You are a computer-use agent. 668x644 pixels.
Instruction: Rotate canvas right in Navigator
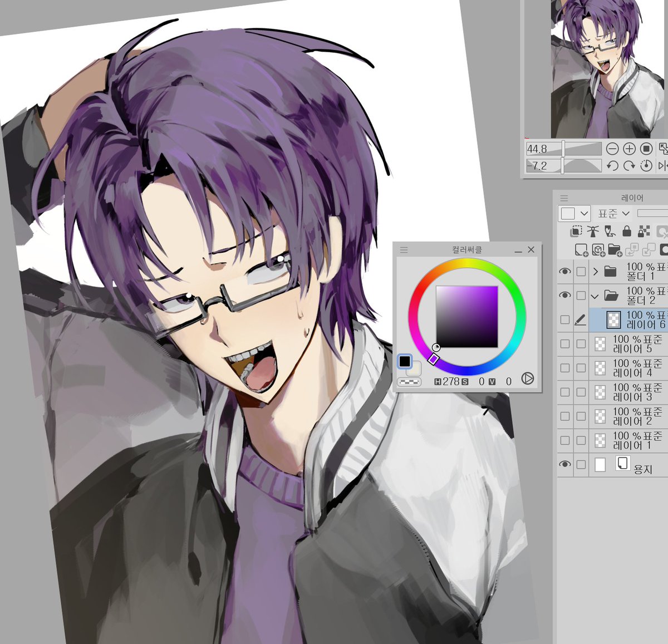[x=629, y=166]
